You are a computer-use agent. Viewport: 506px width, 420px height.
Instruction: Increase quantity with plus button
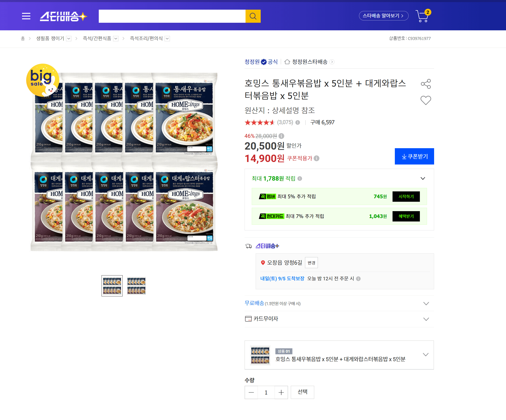click(x=281, y=392)
